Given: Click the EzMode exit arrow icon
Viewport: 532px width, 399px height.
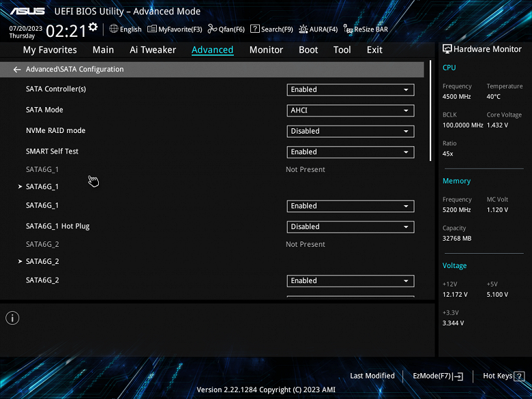Looking at the screenshot, I should pos(458,376).
